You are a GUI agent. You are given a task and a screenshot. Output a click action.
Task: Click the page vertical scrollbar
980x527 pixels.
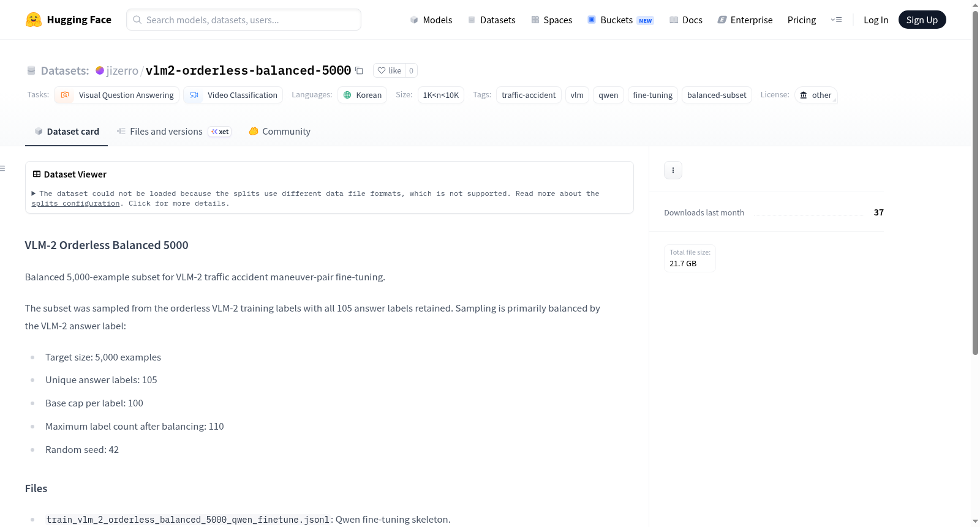(x=975, y=184)
